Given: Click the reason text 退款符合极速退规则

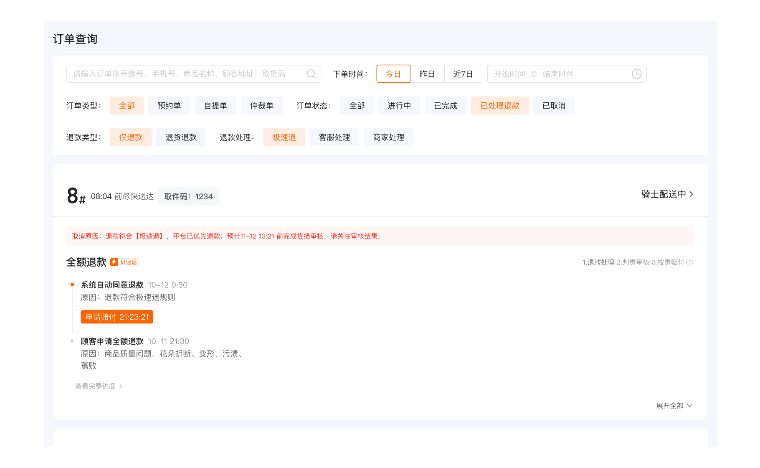Looking at the screenshot, I should click(140, 297).
